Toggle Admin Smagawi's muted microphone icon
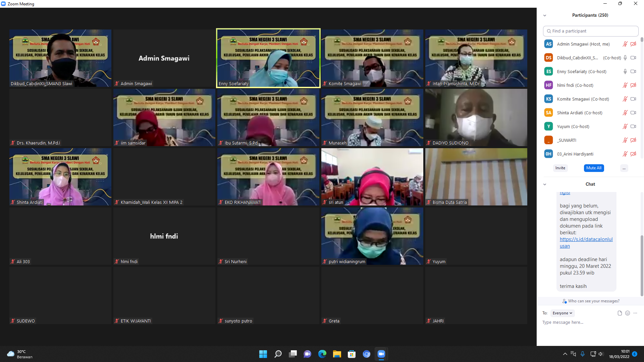Image resolution: width=644 pixels, height=362 pixels. (625, 44)
